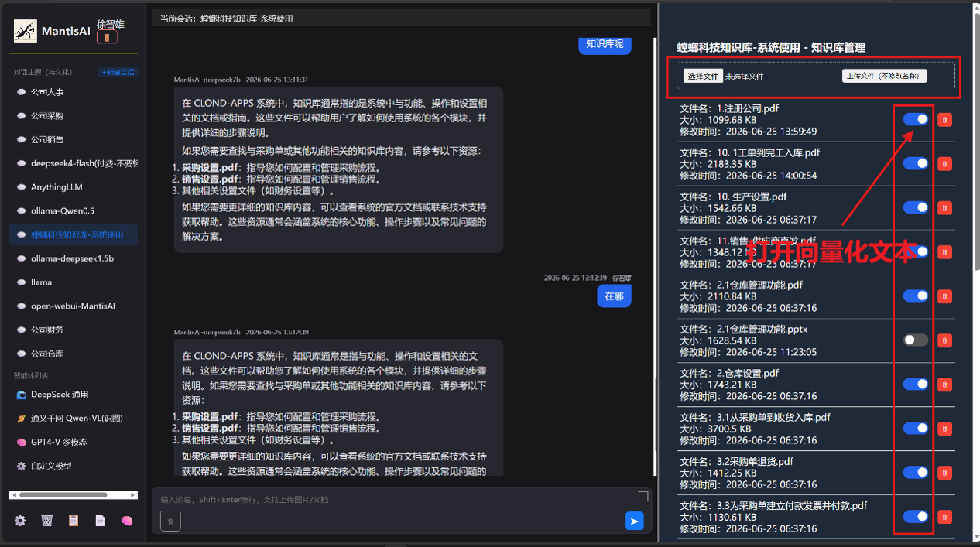This screenshot has width=980, height=547.
Task: Click the 知识库呢 message bubble
Action: (x=605, y=44)
